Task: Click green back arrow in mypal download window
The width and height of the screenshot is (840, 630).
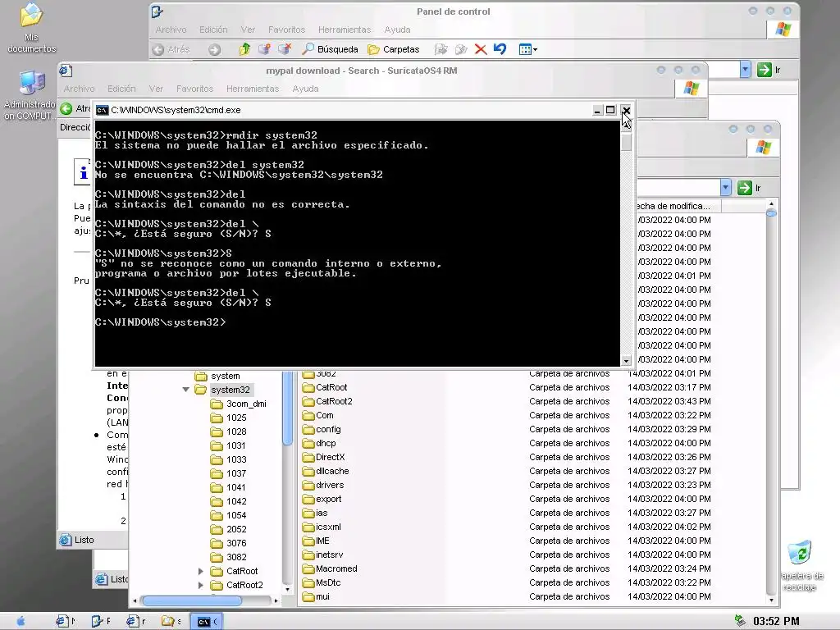Action: coord(66,109)
